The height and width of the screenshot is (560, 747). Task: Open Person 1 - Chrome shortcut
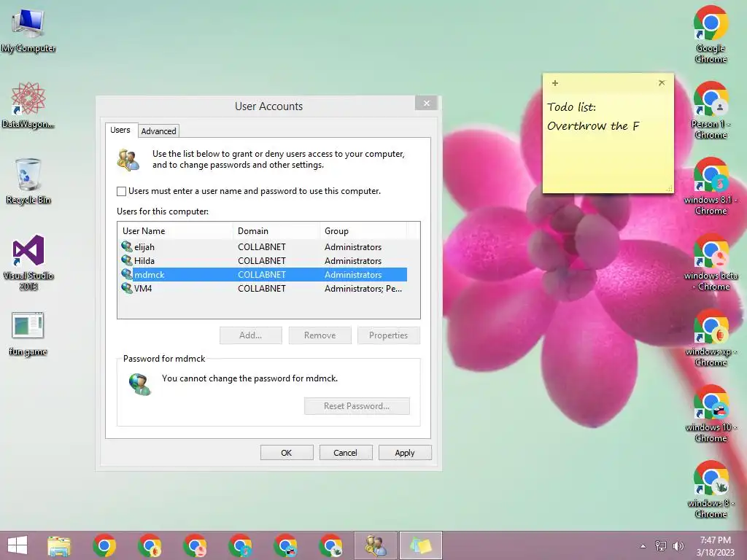click(x=711, y=110)
